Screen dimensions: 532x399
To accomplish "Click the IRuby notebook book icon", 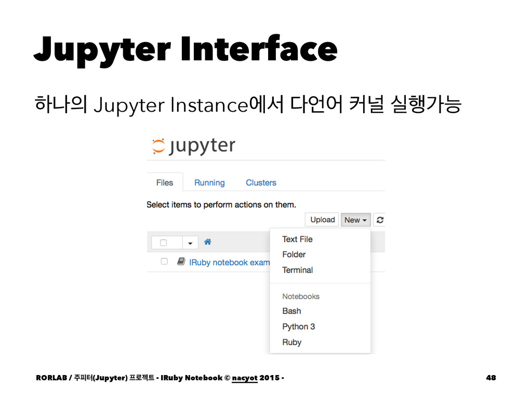I will [181, 262].
